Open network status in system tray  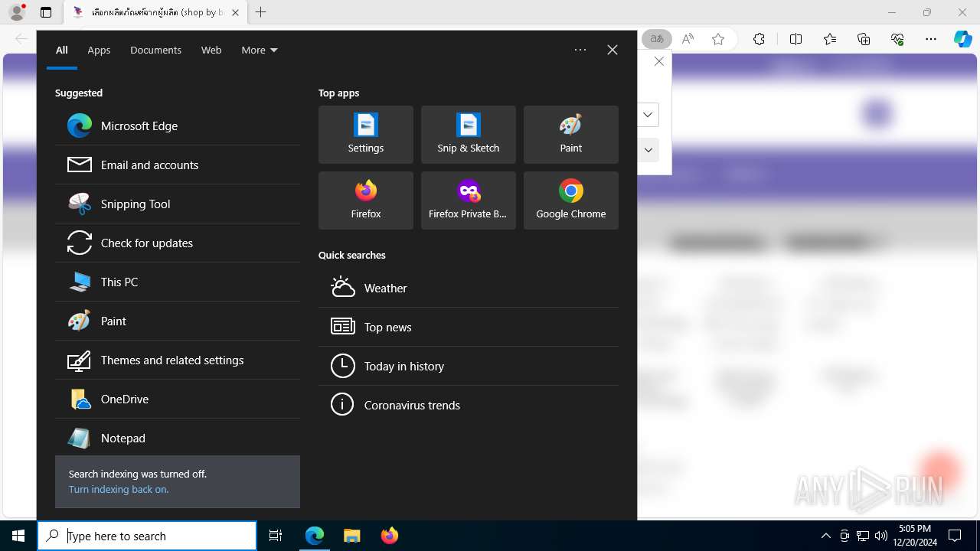coord(863,536)
